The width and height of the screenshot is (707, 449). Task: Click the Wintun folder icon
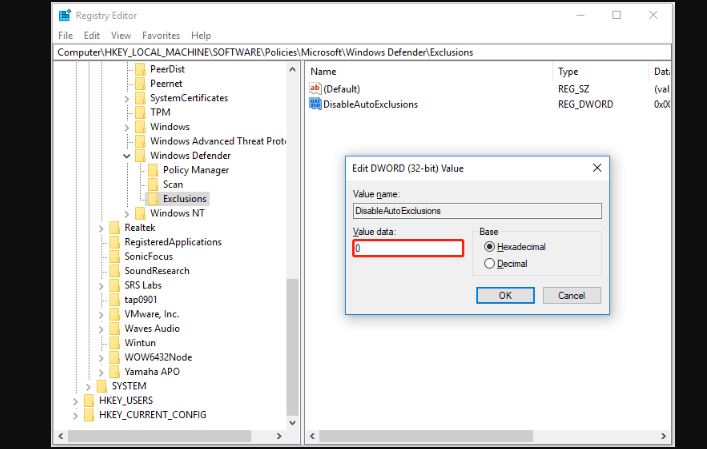(x=115, y=343)
